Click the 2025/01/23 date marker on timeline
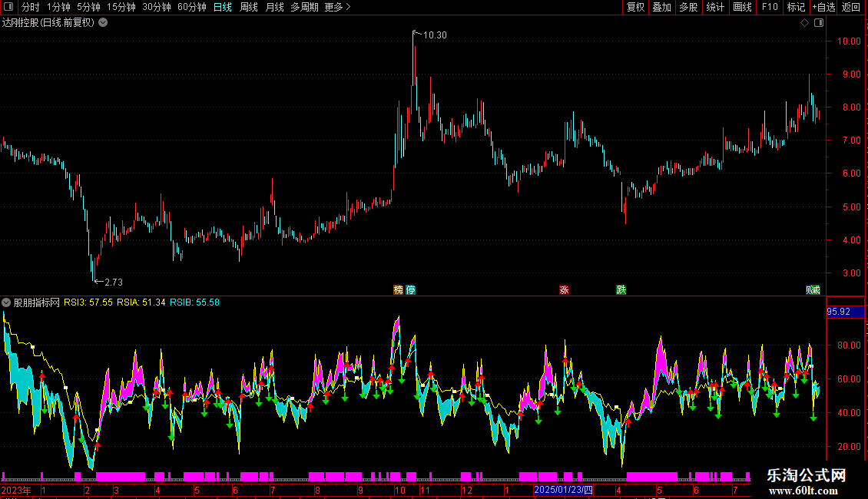 563,490
